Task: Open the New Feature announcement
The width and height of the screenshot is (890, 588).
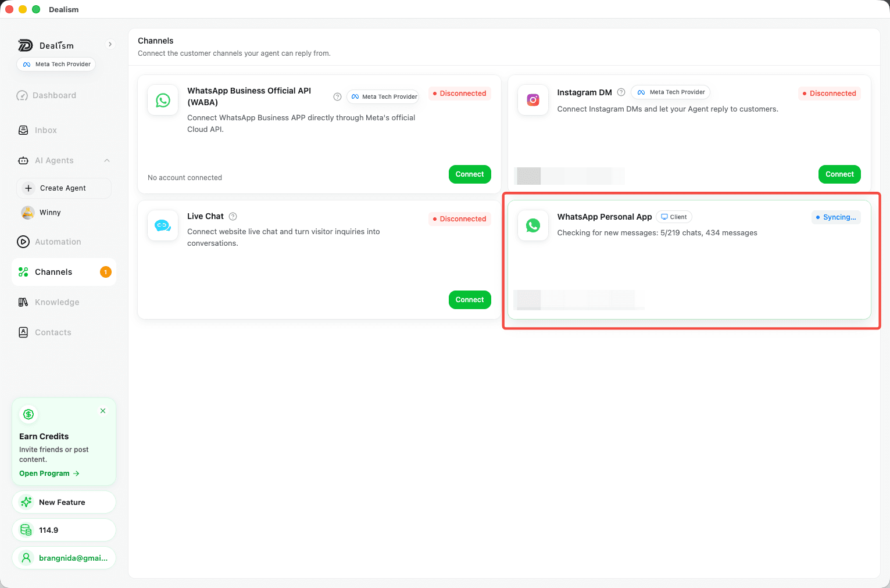Action: pyautogui.click(x=64, y=502)
